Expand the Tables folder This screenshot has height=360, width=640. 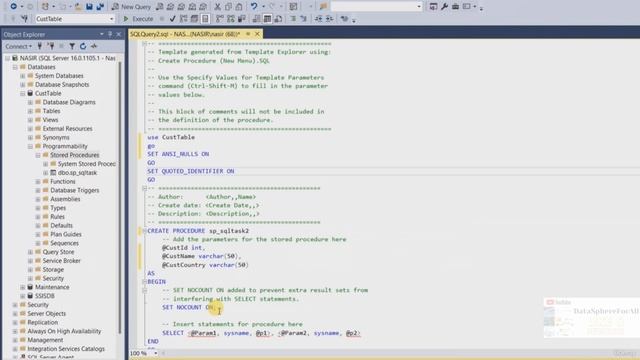30,111
